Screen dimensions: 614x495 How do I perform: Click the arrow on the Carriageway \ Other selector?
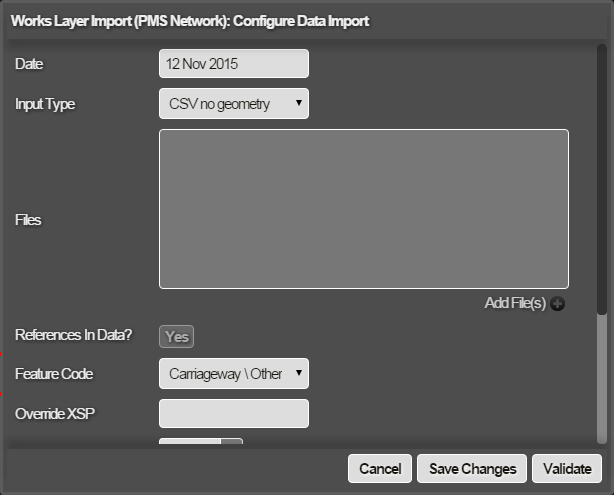coord(298,374)
